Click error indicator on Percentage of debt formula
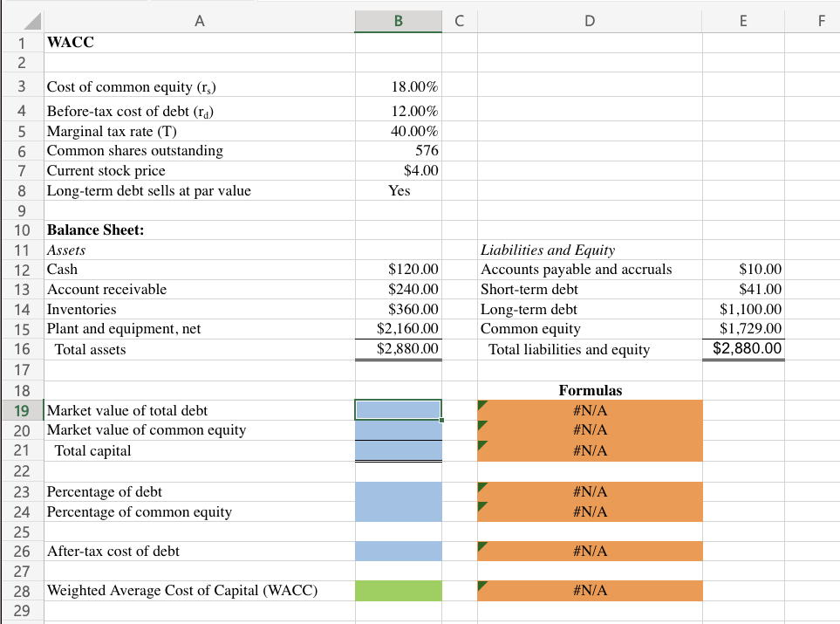 click(x=481, y=488)
